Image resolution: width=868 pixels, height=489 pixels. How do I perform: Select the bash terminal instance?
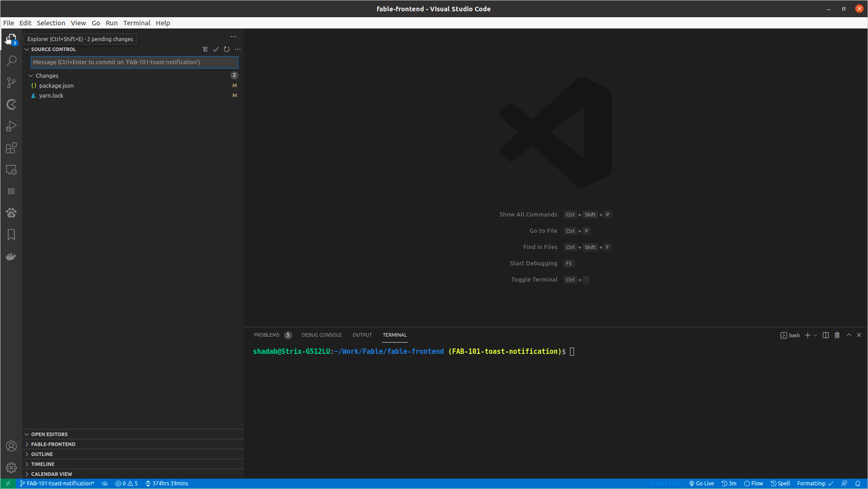[790, 335]
